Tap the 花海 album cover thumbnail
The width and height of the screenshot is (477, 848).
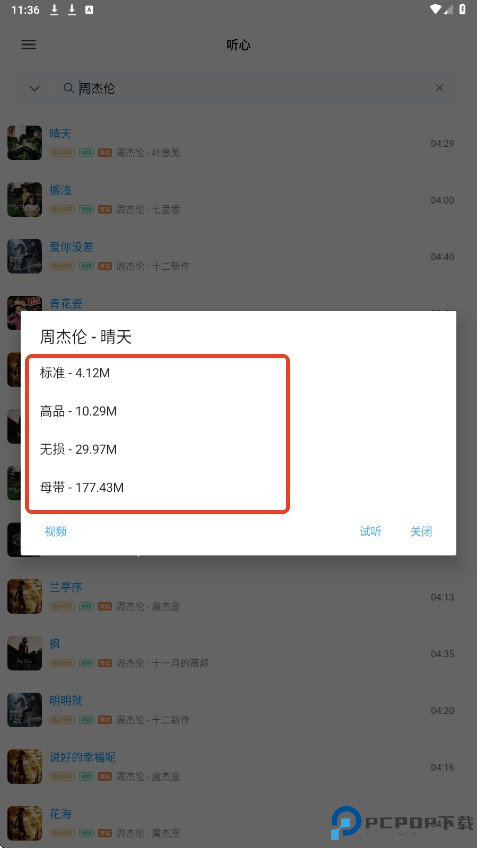point(24,823)
